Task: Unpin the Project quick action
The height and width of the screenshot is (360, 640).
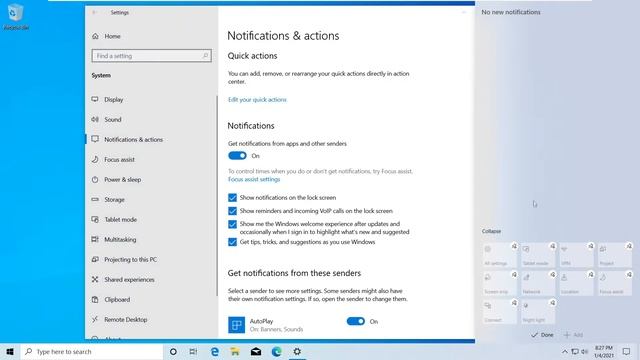Action: (629, 246)
